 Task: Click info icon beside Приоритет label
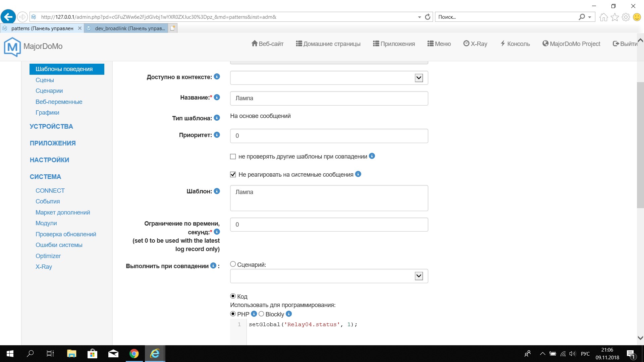click(217, 135)
